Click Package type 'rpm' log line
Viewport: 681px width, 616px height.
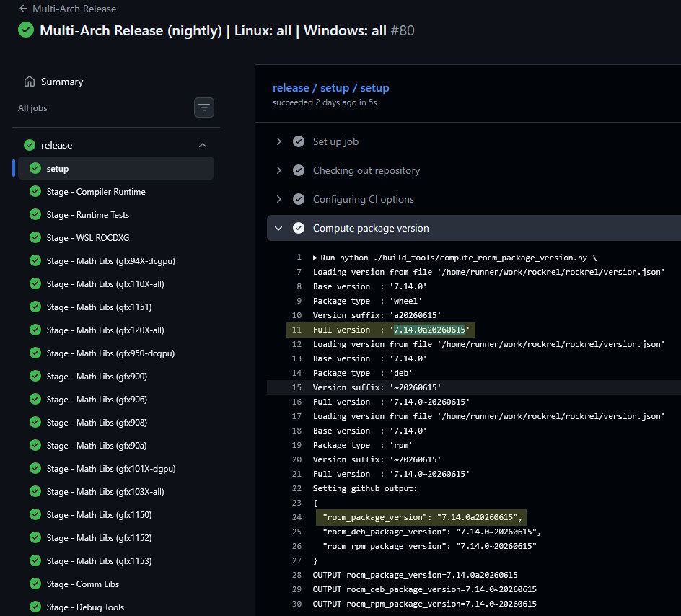click(x=363, y=445)
